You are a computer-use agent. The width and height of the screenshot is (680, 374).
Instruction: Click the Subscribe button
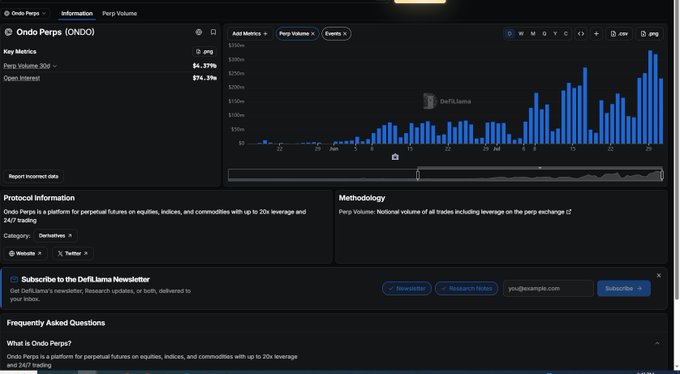click(x=624, y=289)
